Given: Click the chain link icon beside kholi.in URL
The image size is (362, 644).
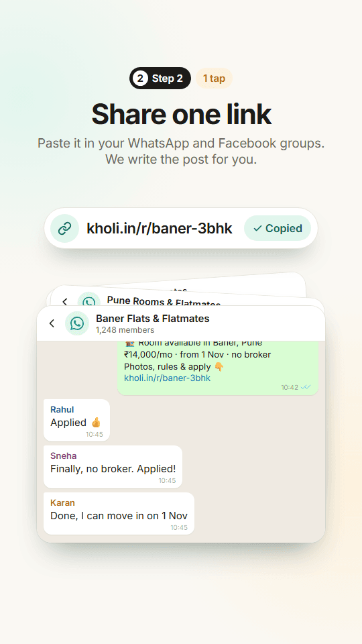Looking at the screenshot, I should (x=64, y=228).
